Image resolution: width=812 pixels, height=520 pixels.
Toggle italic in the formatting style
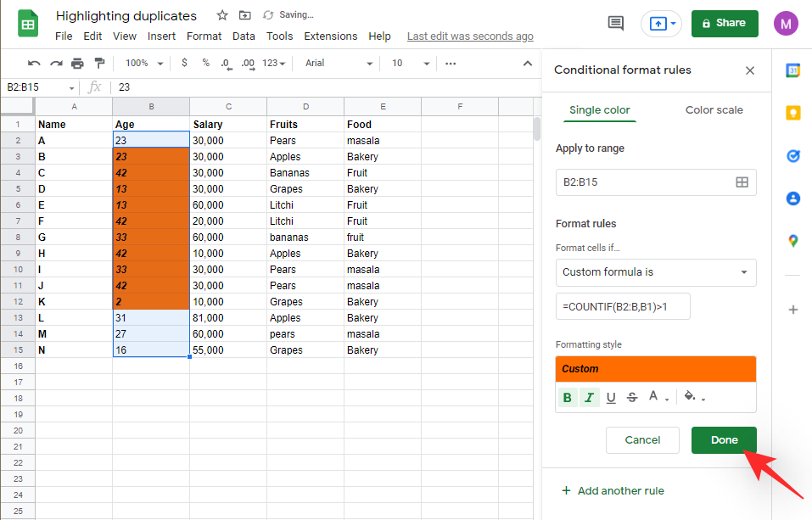point(589,396)
